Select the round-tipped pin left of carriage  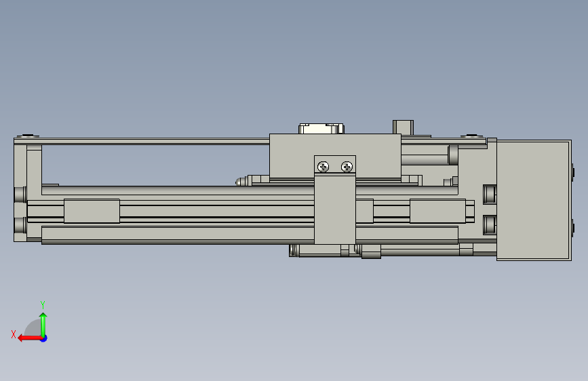(241, 182)
